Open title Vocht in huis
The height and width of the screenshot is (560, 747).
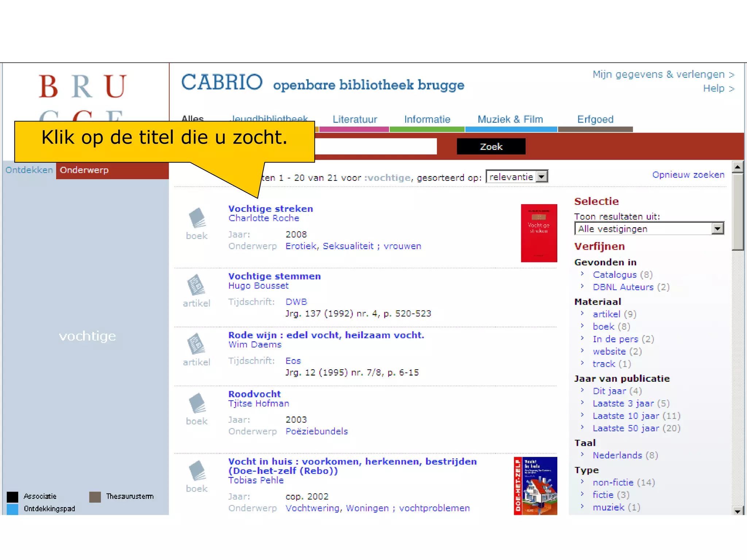[x=352, y=466]
